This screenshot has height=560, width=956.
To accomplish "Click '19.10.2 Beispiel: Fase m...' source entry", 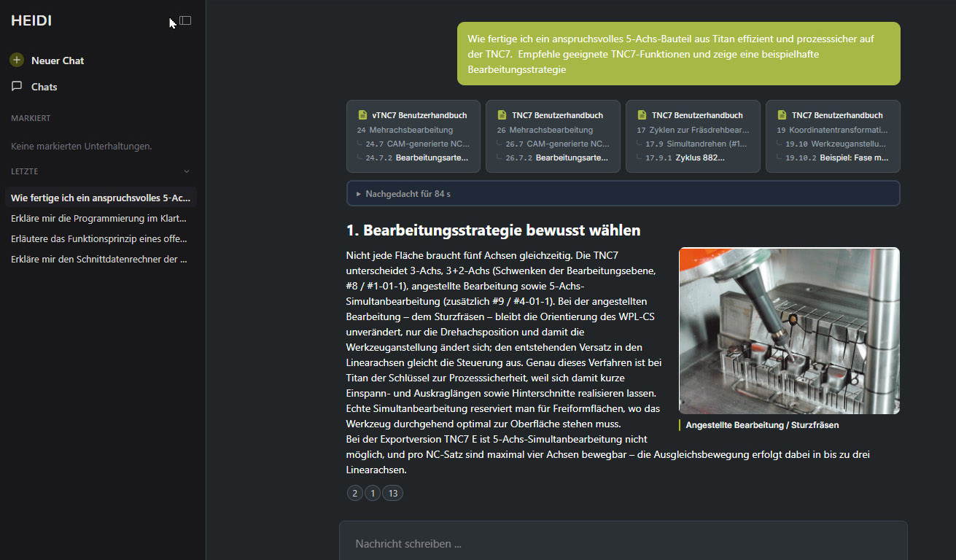I will click(837, 157).
